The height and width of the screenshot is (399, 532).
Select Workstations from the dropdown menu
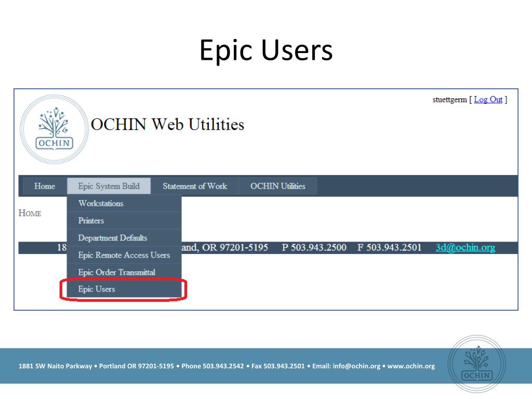pos(124,203)
